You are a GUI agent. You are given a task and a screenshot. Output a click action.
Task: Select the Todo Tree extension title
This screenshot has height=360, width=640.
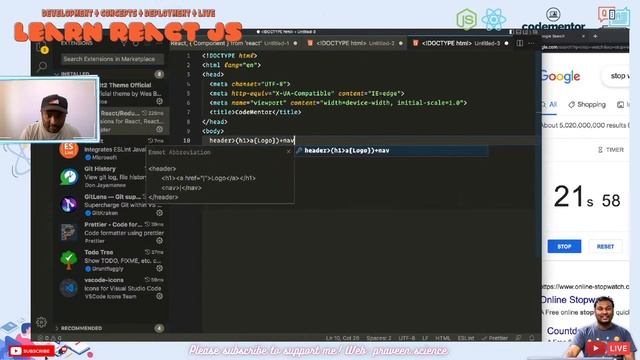point(99,252)
